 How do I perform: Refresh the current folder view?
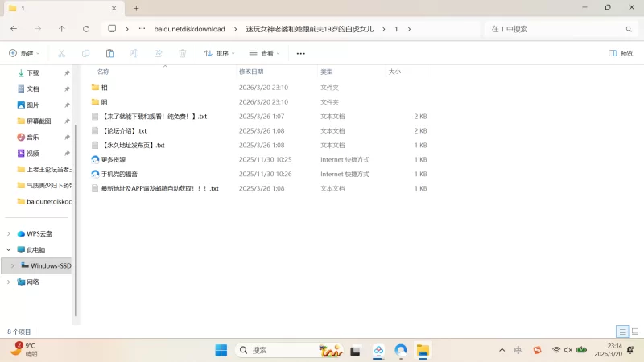86,28
